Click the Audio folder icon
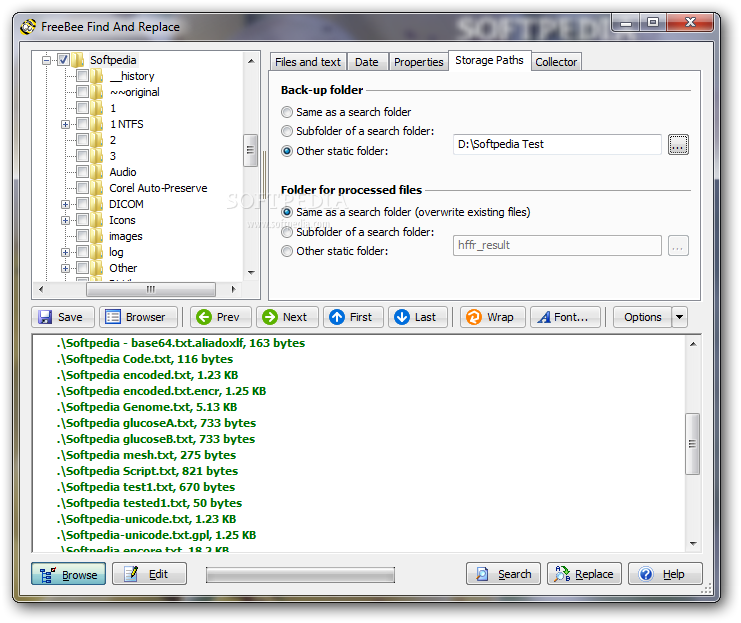 pyautogui.click(x=96, y=172)
